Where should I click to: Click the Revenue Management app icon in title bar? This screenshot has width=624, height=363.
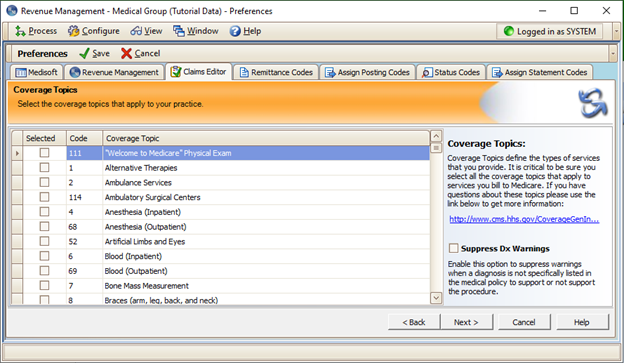(12, 11)
